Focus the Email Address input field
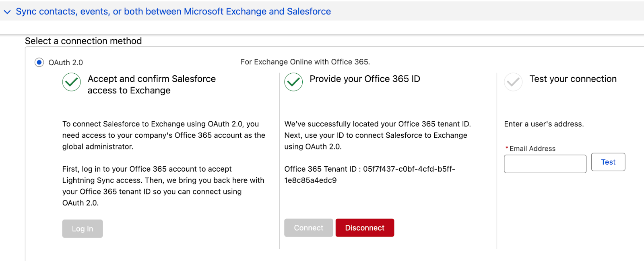Viewport: 644px width, 261px height. pos(545,164)
